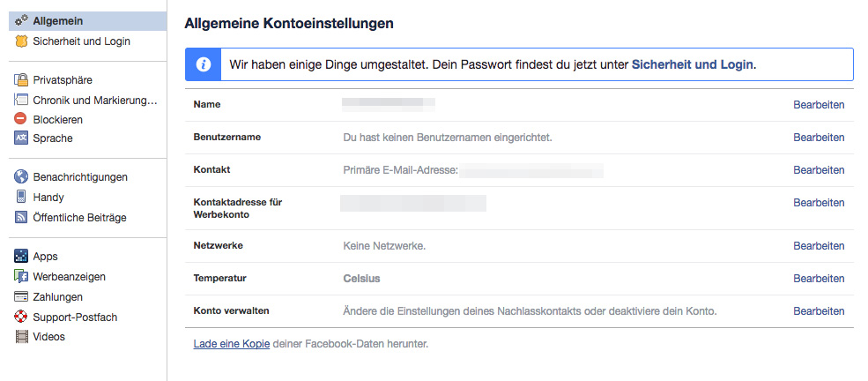
Task: Follow the Sicherheit und Login banner link
Action: [x=692, y=64]
